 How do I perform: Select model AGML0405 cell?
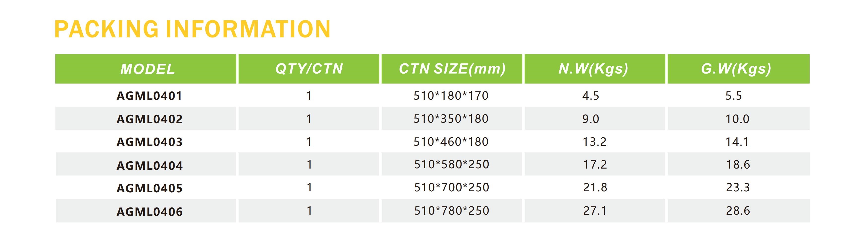point(149,188)
